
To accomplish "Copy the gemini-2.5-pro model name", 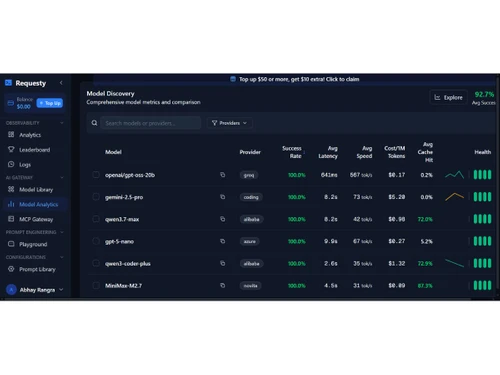I will 223,197.
